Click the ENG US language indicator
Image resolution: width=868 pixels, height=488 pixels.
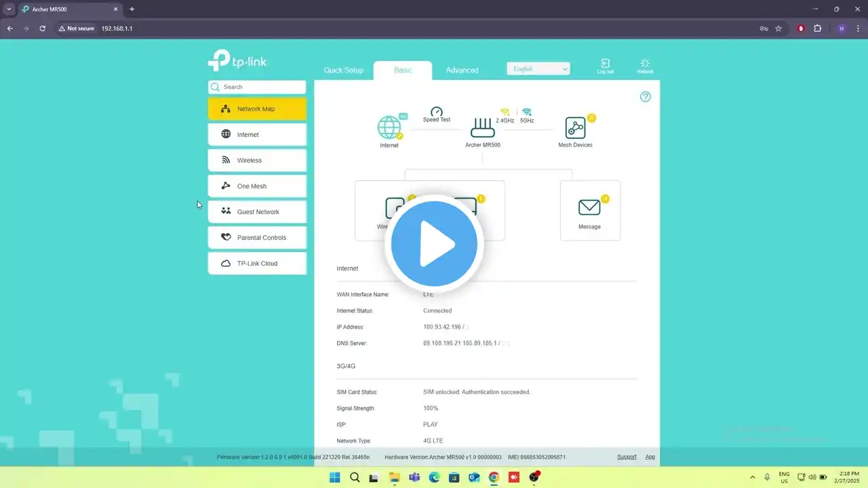(x=784, y=477)
